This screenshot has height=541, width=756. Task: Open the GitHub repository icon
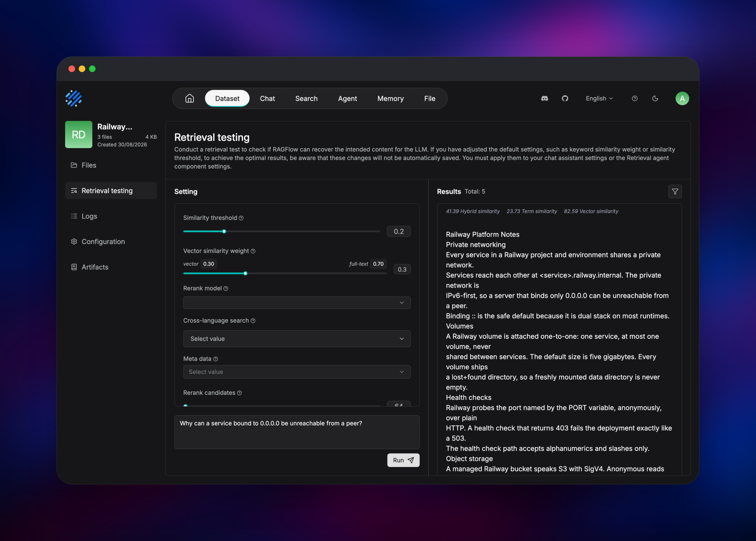coord(565,98)
